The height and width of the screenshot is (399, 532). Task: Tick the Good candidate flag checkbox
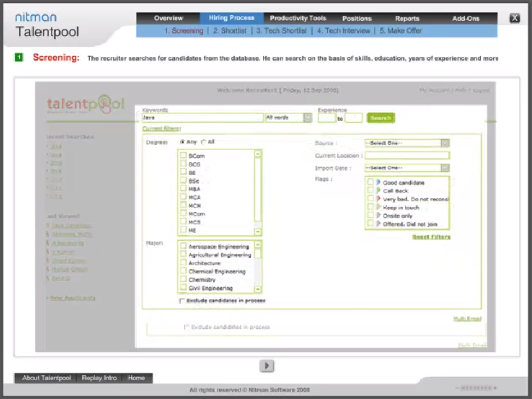coord(370,182)
